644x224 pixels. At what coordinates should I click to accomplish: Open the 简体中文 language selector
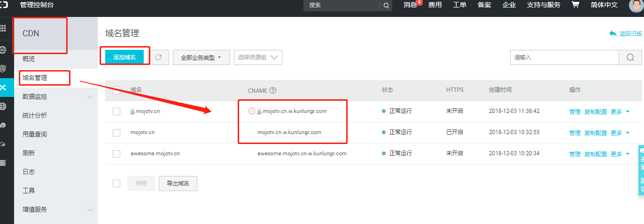point(605,5)
